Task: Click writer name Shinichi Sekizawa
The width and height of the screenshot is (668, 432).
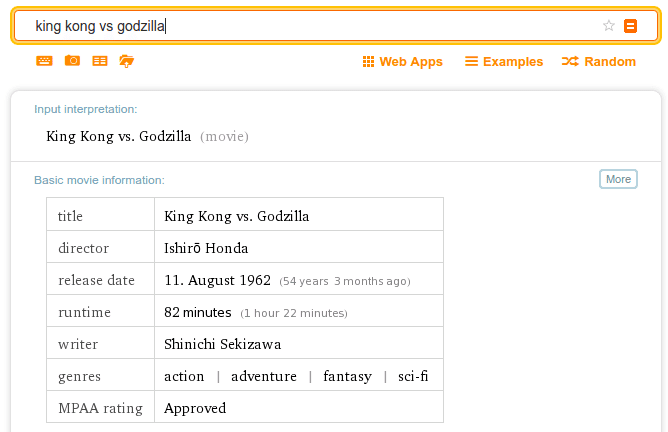Action: click(222, 344)
